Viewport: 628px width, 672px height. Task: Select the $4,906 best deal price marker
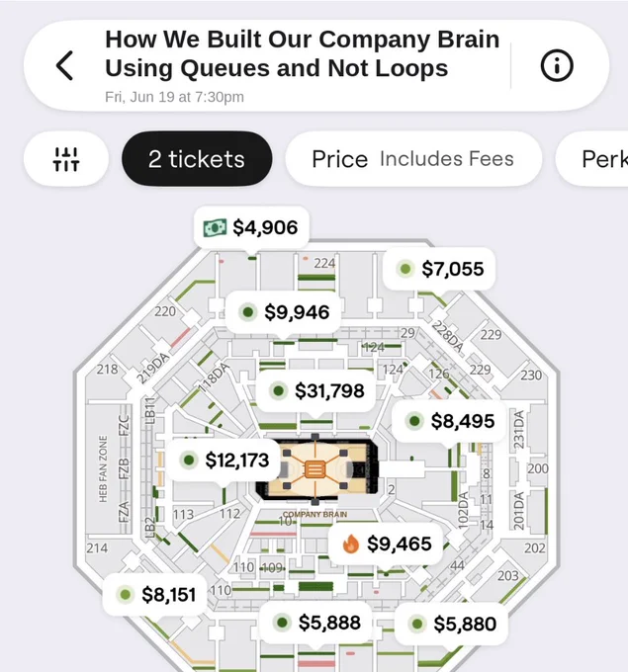pos(251,227)
